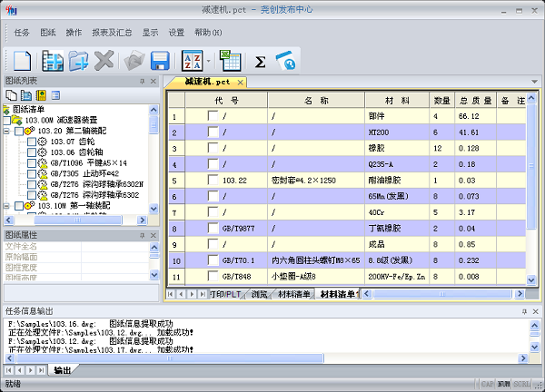Open the 报表及汇总 menu
Screen dimensions: 545x392
click(111, 32)
